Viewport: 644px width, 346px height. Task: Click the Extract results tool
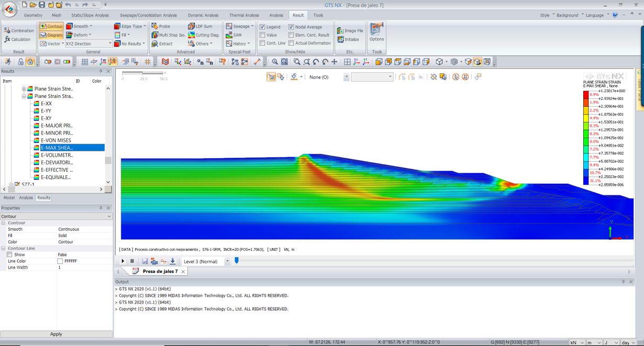click(162, 44)
